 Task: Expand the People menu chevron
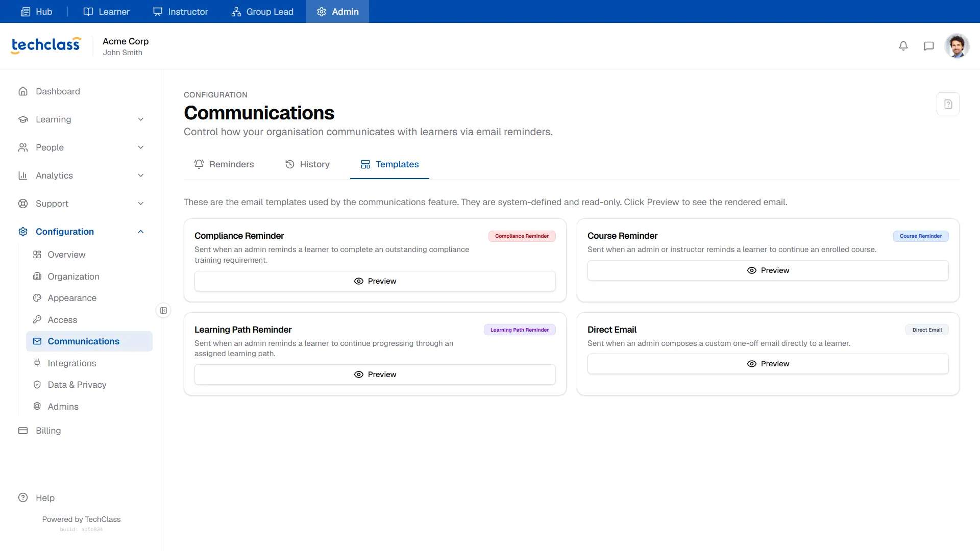(141, 147)
